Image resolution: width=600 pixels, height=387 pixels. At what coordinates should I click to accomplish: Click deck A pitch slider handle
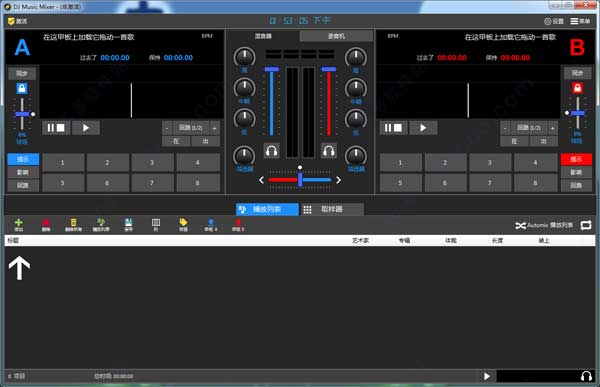coord(22,114)
